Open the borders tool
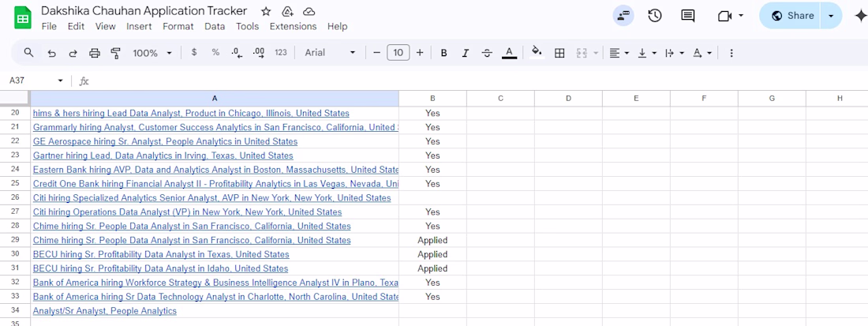868x326 pixels. (559, 53)
